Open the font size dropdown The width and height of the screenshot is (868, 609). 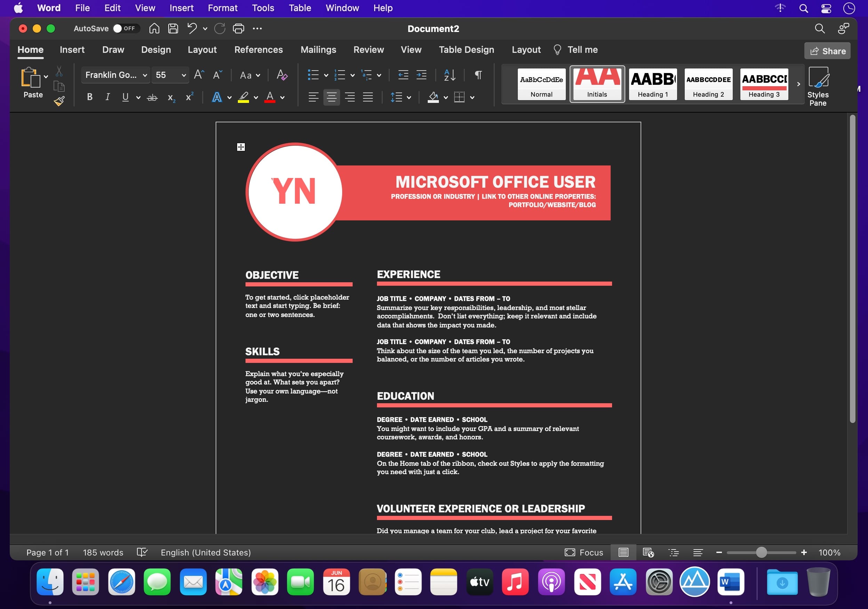pos(184,75)
